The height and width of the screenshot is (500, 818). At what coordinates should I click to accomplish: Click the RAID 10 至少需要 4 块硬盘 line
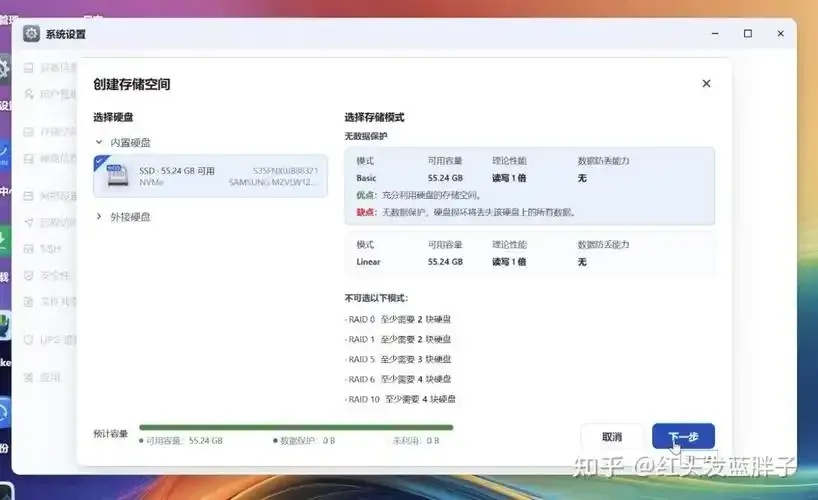pos(400,399)
